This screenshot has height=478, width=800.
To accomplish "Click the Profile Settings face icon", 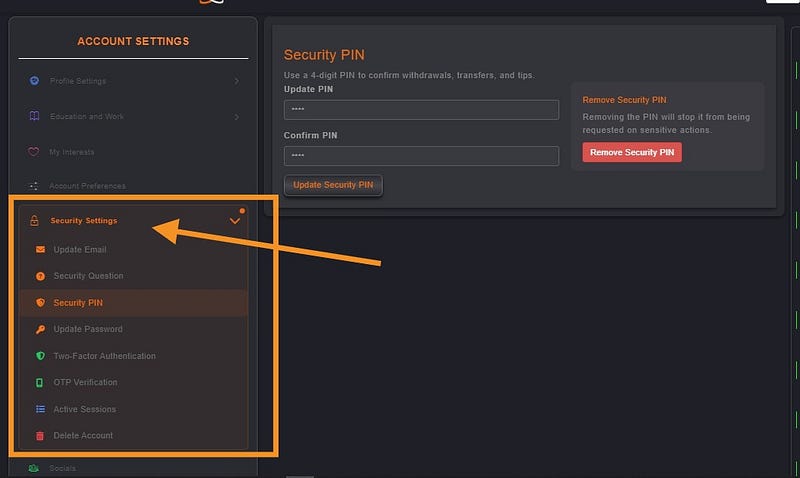I will 34,81.
